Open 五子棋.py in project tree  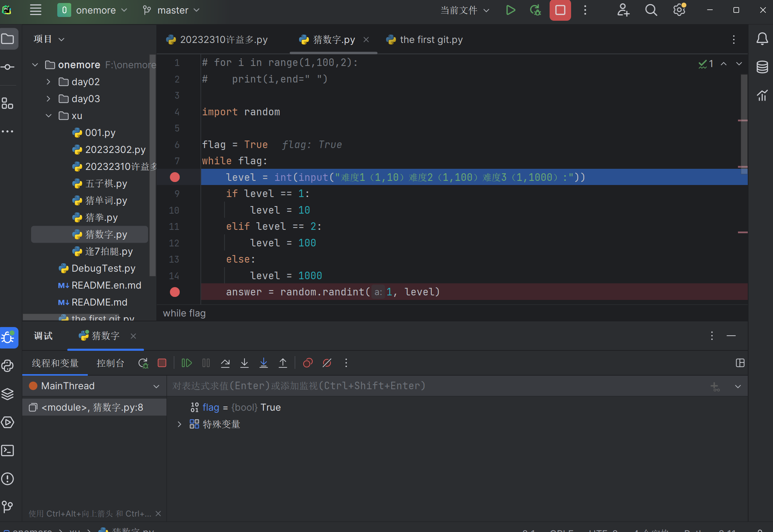pos(106,183)
